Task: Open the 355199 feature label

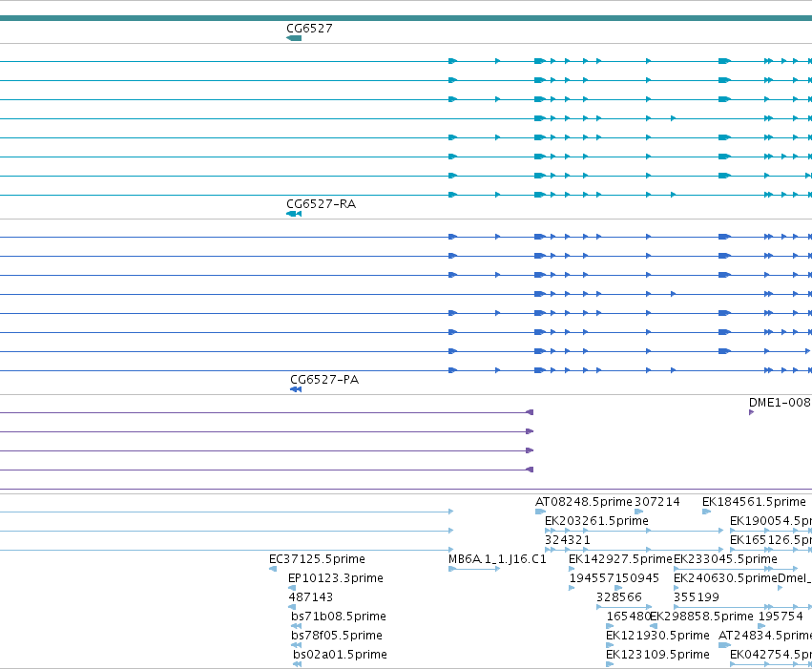Action: point(697,597)
